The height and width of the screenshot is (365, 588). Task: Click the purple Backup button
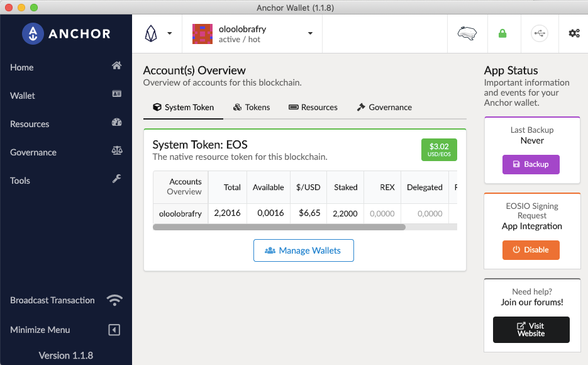[x=531, y=164]
